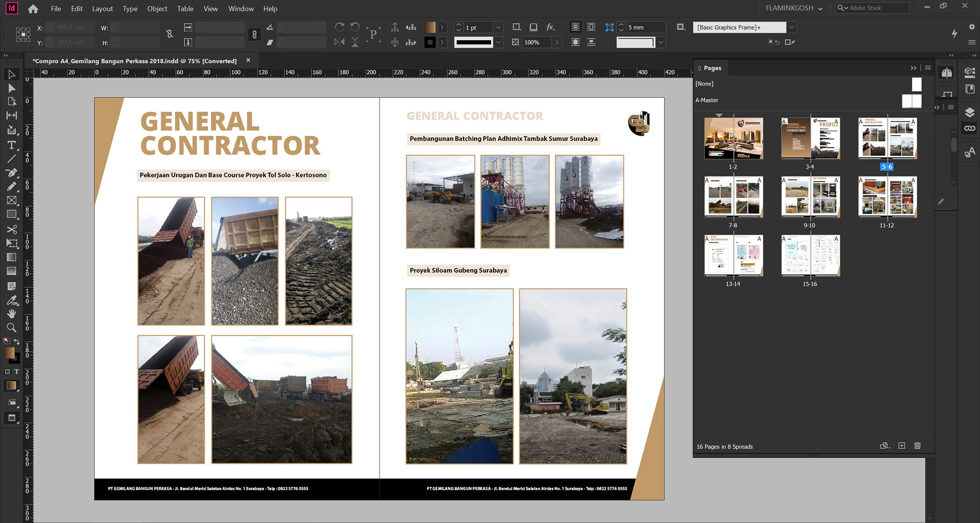Click the create new page button
This screenshot has width=980, height=523.
pos(902,446)
